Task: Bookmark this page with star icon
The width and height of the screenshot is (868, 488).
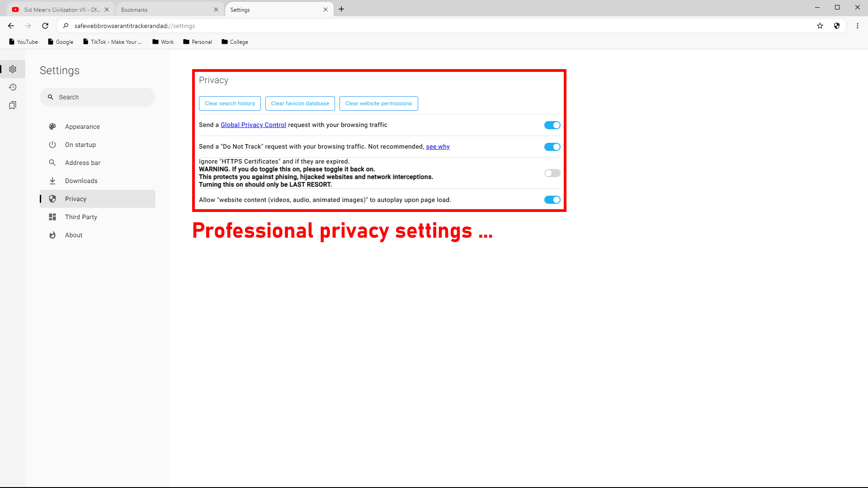Action: tap(820, 26)
